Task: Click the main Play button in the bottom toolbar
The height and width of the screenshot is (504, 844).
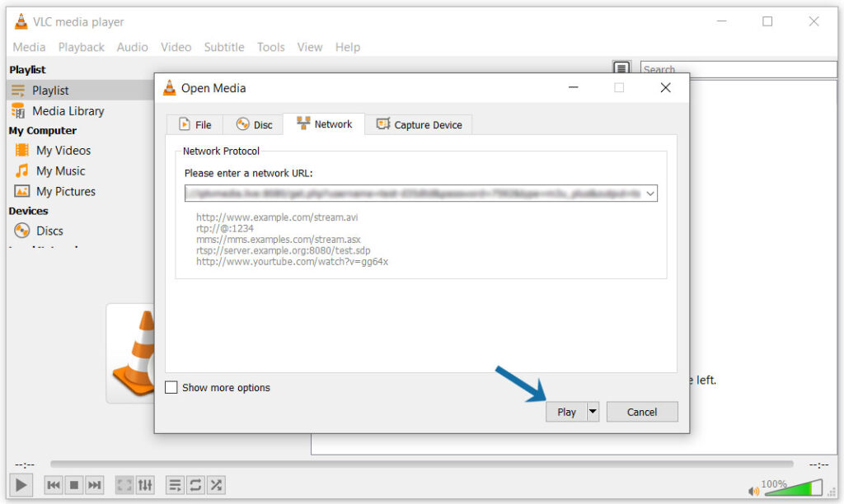Action: coord(21,485)
